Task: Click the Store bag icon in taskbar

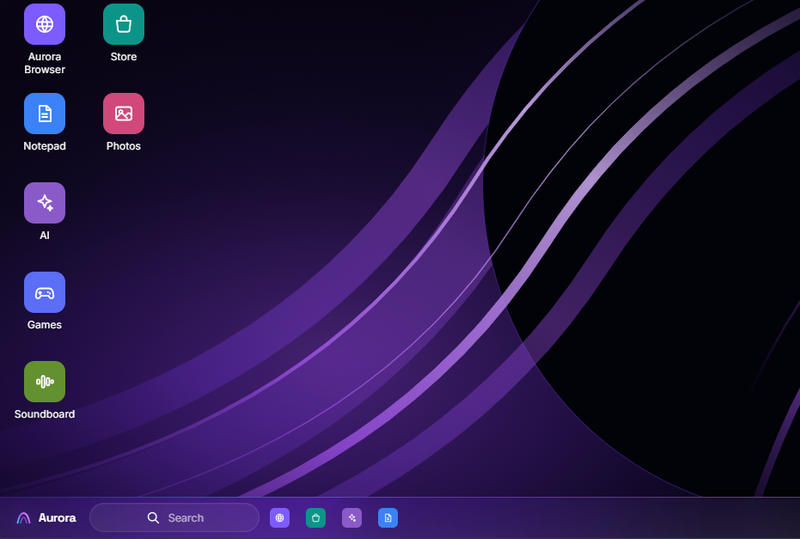Action: 316,518
